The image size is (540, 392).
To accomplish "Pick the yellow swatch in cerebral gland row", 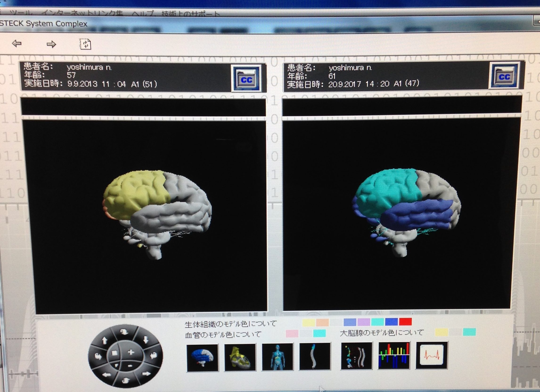I will pos(442,332).
